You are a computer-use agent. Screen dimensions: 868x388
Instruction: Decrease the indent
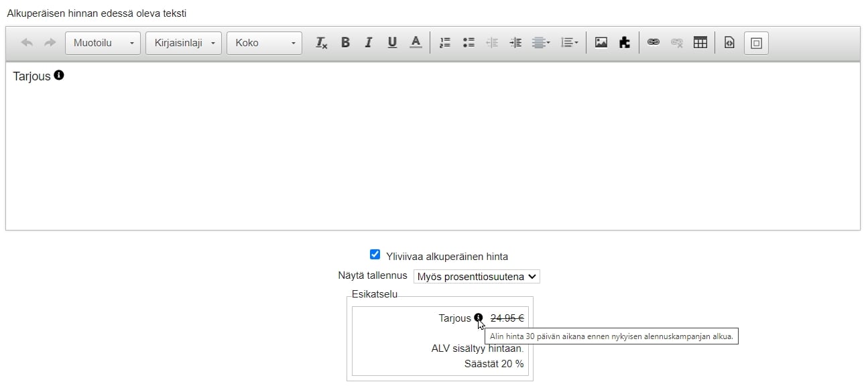492,43
